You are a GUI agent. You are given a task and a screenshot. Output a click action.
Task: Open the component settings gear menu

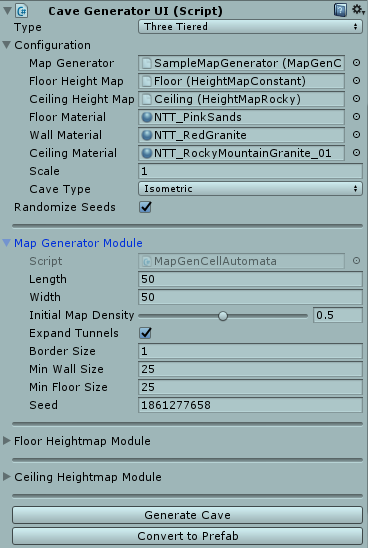(x=358, y=10)
